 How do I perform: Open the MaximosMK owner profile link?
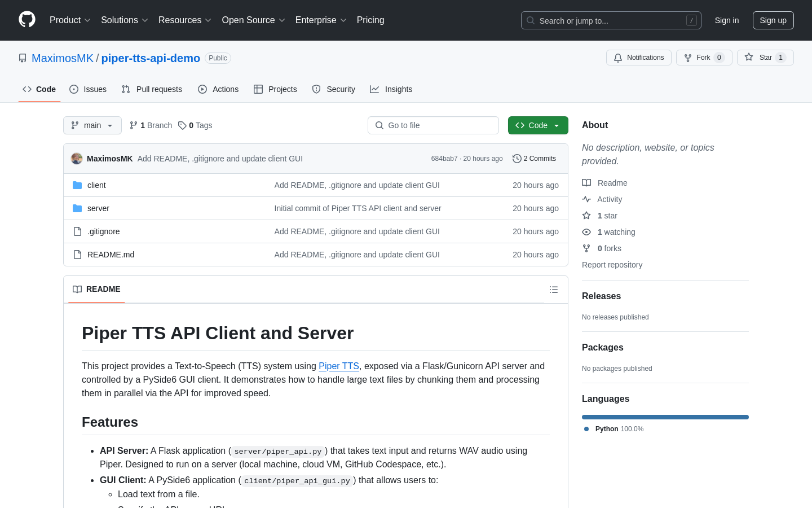tap(63, 58)
